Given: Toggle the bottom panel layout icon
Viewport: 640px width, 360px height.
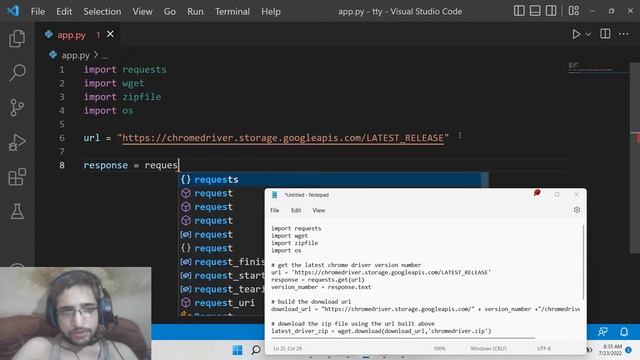Looking at the screenshot, I should coord(535,11).
